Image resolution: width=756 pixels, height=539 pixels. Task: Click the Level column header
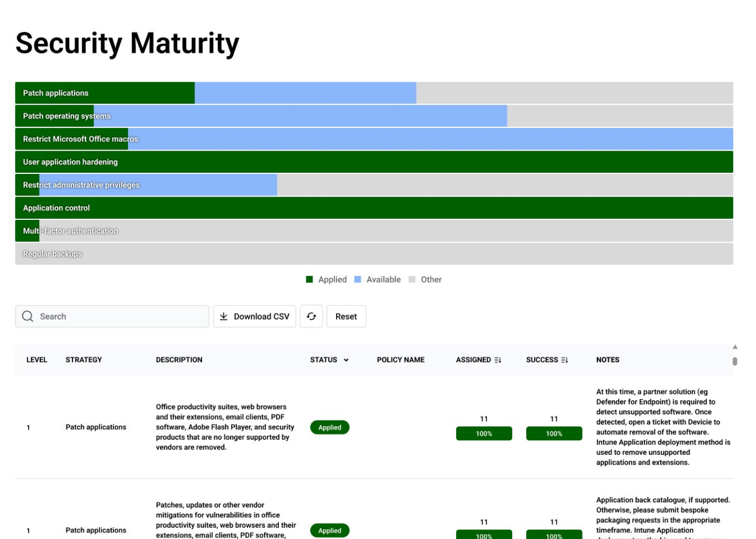coord(37,360)
